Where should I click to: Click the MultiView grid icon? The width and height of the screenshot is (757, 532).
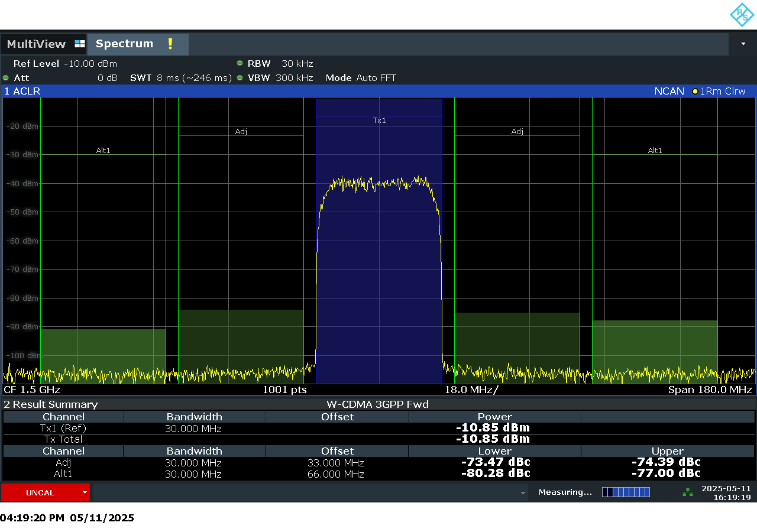click(80, 44)
